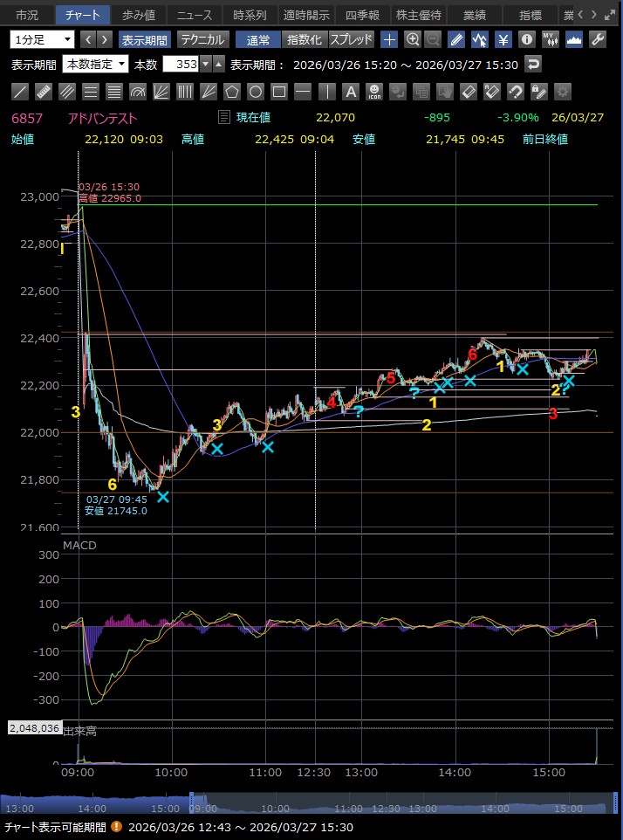Open the 四季報 tab
This screenshot has height=840, width=623.
361,15
